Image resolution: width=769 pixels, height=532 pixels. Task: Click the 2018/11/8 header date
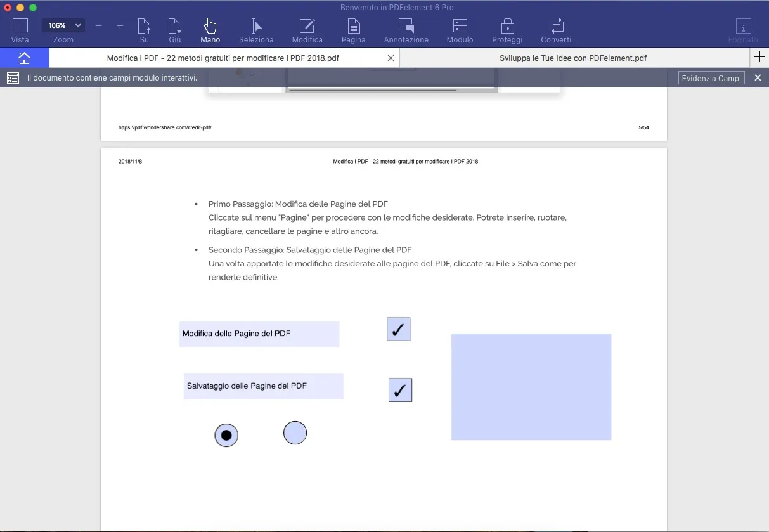pyautogui.click(x=130, y=162)
